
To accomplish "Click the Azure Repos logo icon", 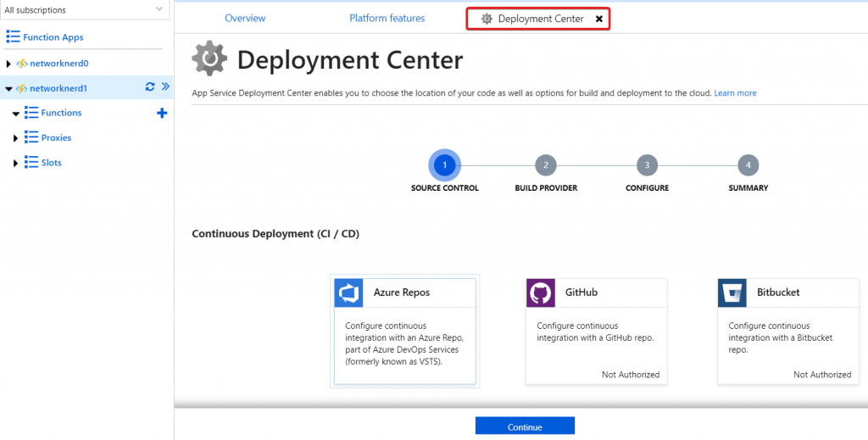I will click(x=348, y=292).
